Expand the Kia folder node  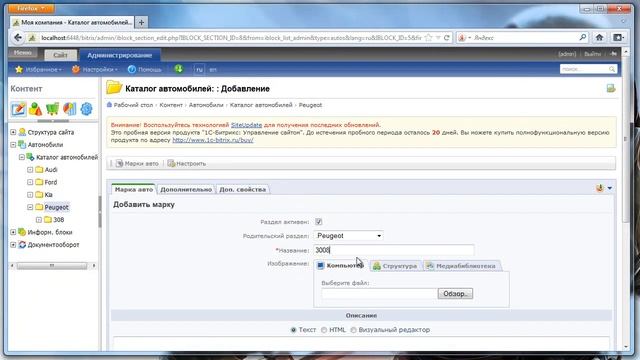click(x=30, y=195)
